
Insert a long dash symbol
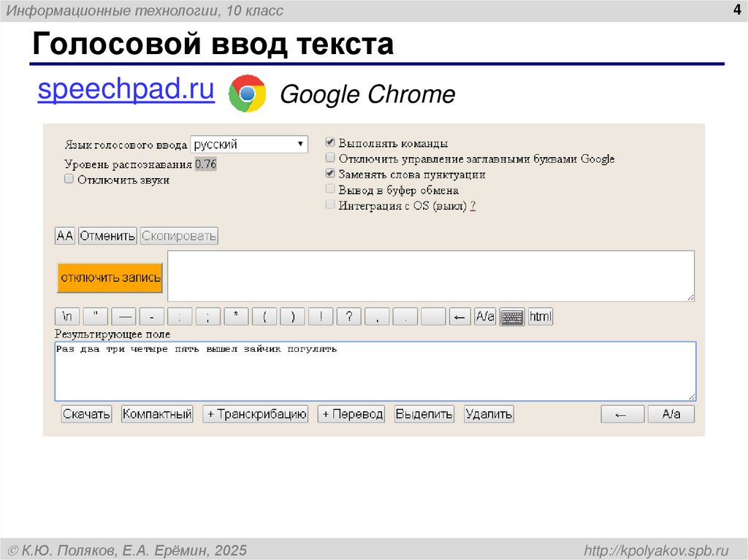124,317
